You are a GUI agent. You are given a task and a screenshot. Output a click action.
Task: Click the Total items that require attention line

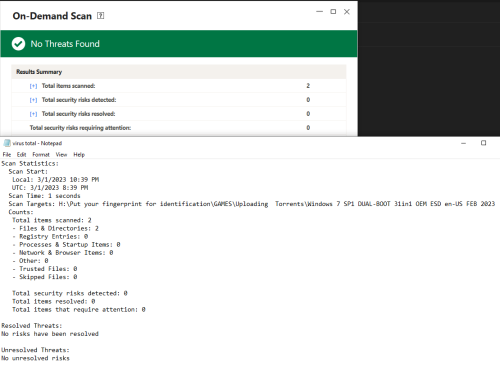point(79,309)
